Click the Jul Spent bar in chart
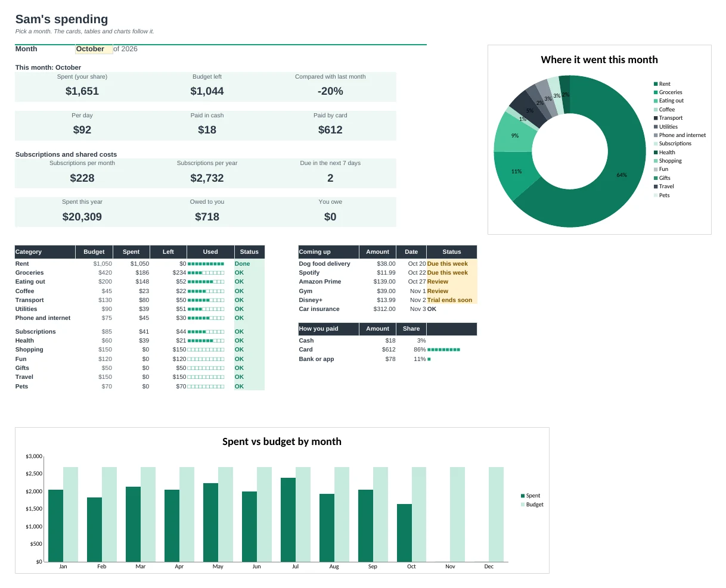The width and height of the screenshot is (726, 588). click(x=288, y=519)
